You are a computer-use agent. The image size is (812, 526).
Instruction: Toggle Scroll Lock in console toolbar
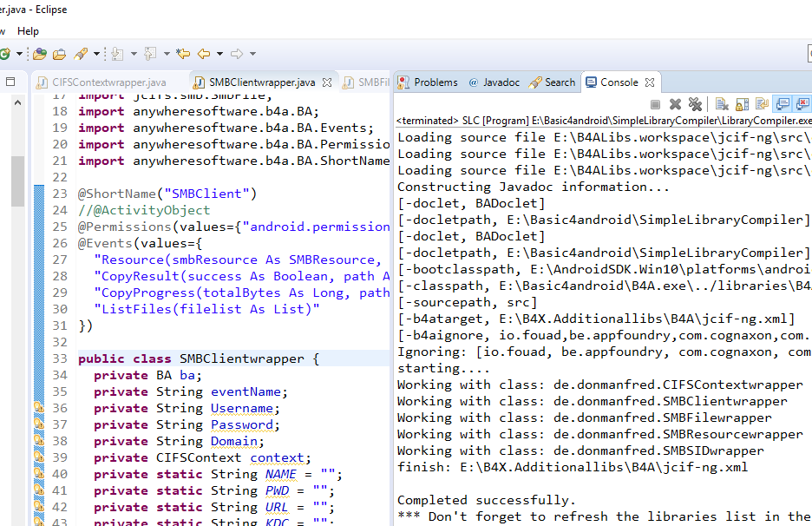pos(740,104)
